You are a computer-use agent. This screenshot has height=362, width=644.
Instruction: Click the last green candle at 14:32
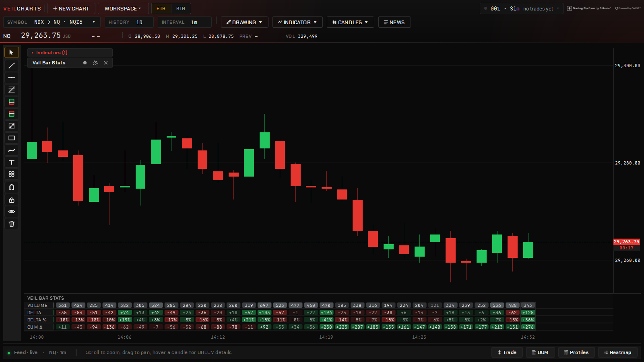pyautogui.click(x=528, y=249)
